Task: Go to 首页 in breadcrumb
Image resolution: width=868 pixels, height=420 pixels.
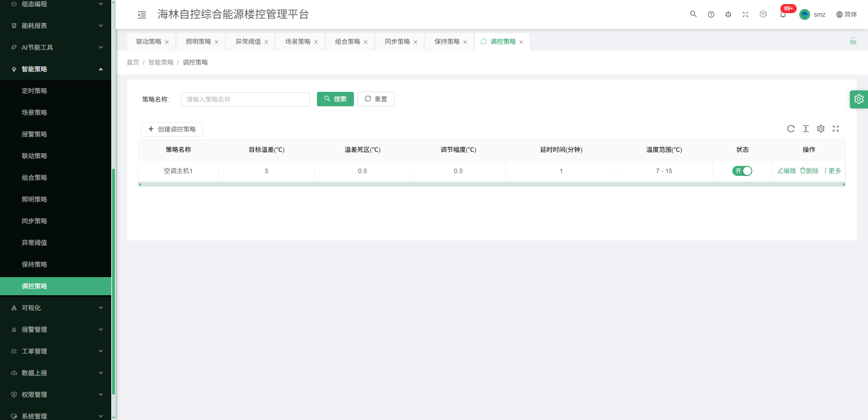Action: pos(133,62)
